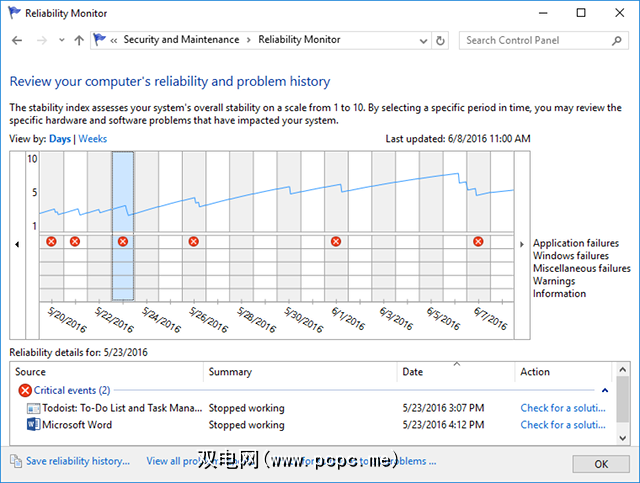Expand the address bar history dropdown
The height and width of the screenshot is (483, 640).
tap(422, 40)
